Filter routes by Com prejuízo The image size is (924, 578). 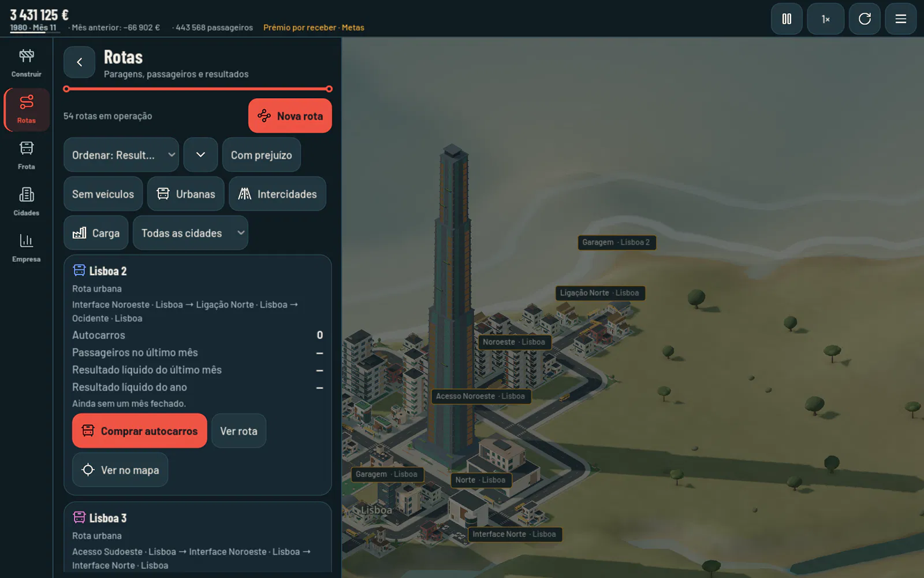(262, 155)
